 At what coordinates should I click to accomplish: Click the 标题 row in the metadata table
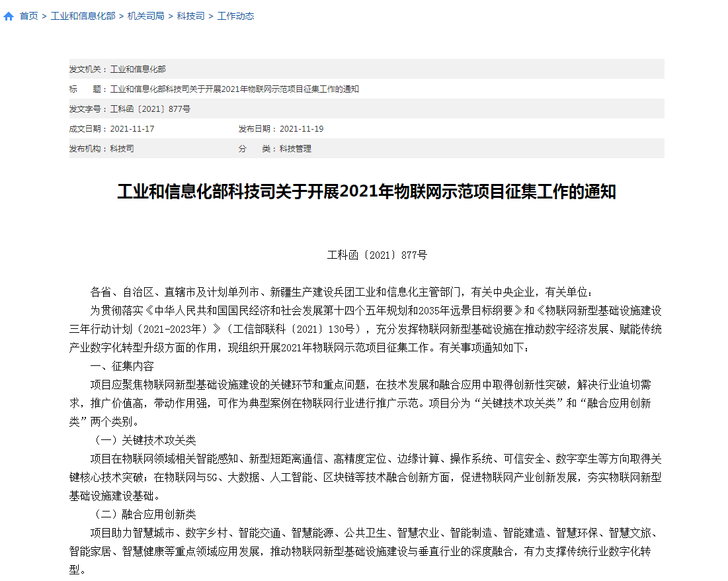click(367, 89)
